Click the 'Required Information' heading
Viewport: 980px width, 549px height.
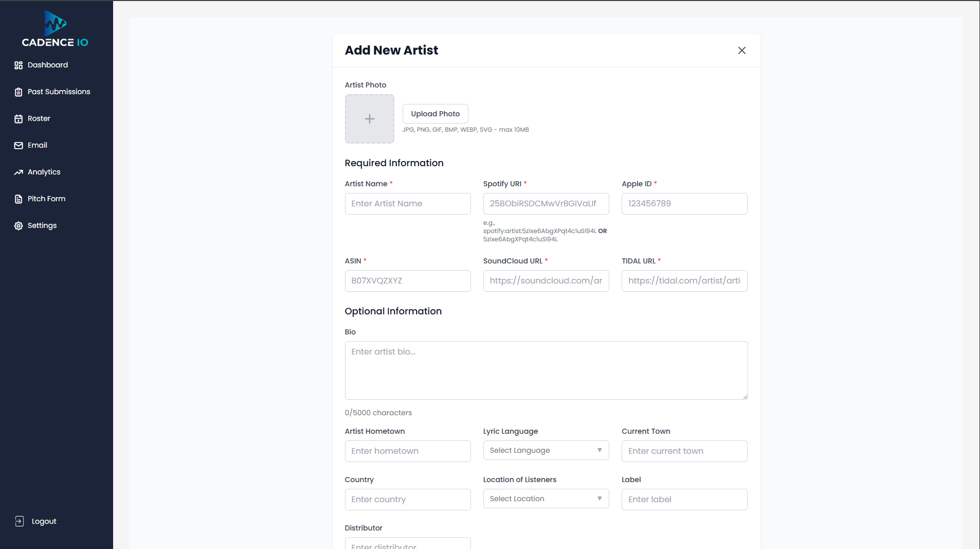[394, 163]
